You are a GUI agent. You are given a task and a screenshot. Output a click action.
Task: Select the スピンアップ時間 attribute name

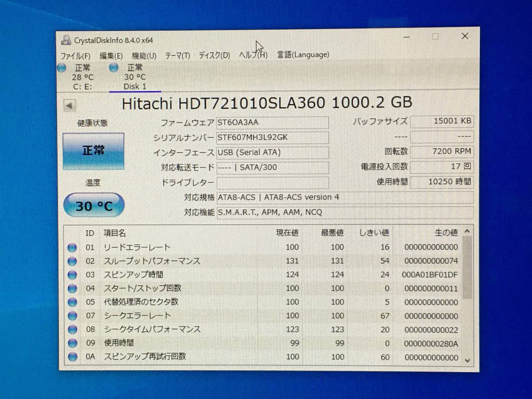133,274
